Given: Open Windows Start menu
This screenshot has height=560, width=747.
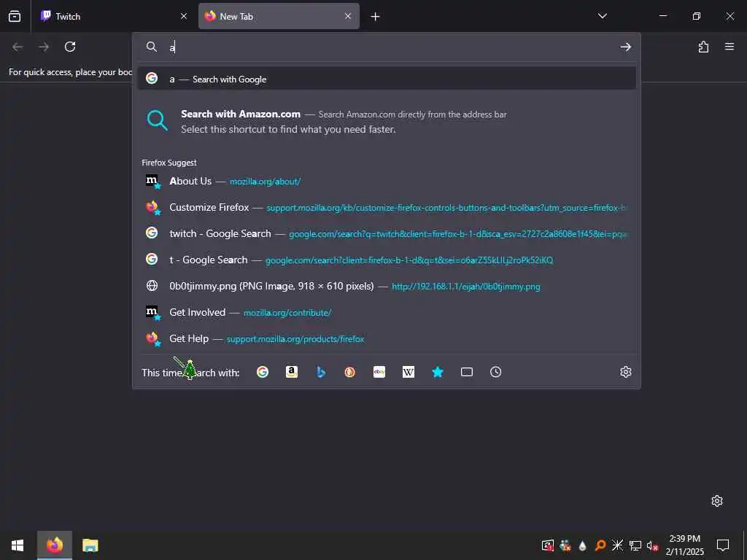Looking at the screenshot, I should tap(18, 545).
